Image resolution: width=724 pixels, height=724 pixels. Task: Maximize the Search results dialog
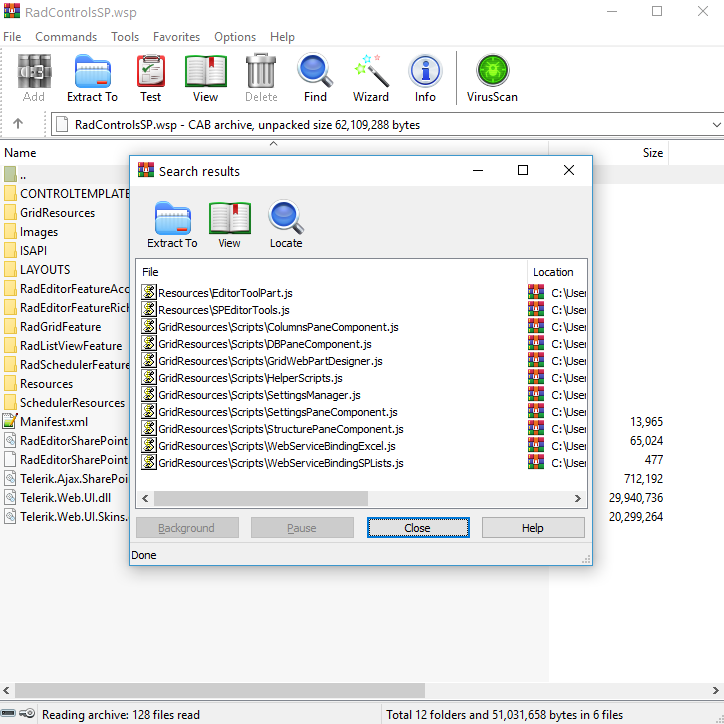523,170
